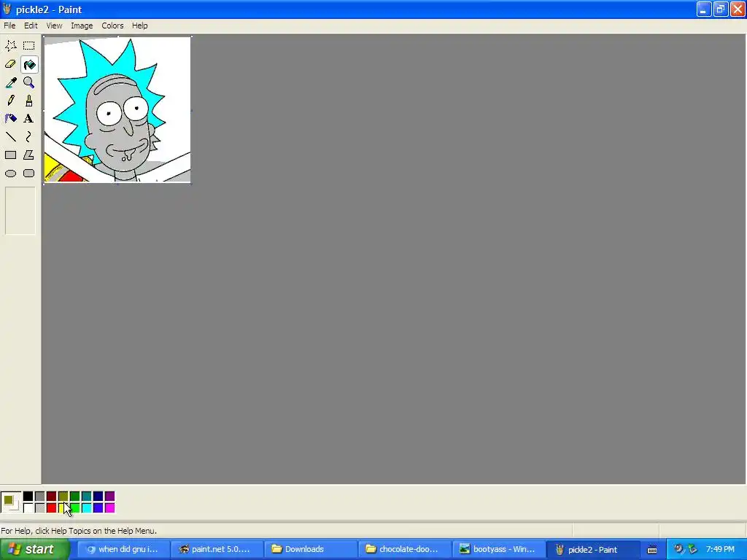Open the View menu
This screenshot has height=560, width=747.
54,26
